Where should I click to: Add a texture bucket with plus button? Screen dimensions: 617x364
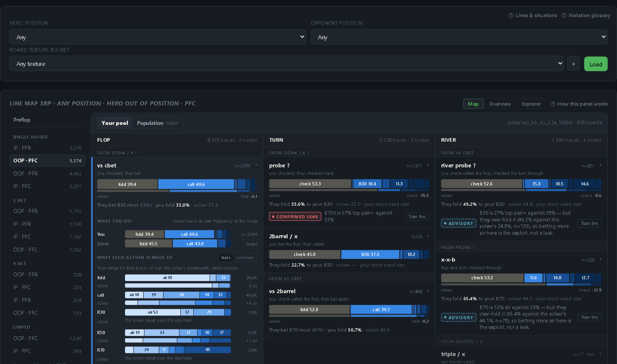pos(573,64)
